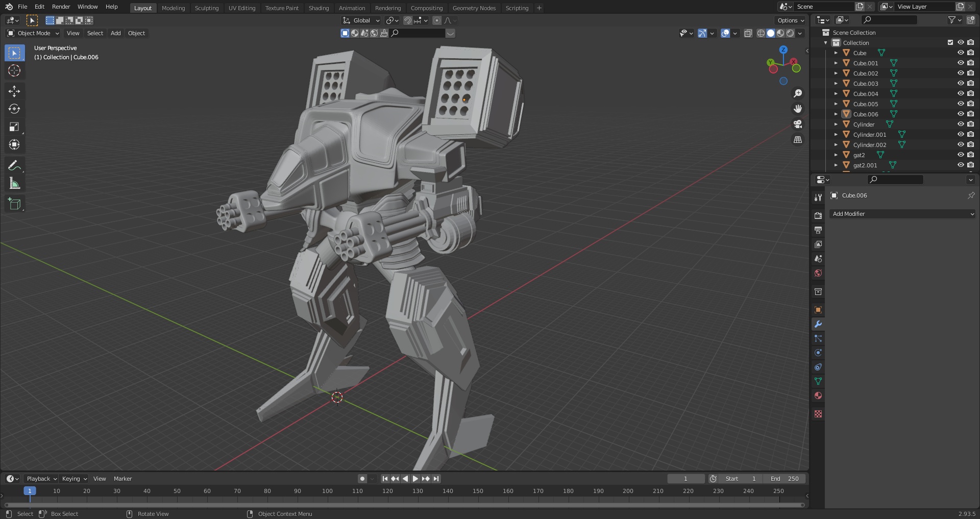The image size is (980, 519).
Task: Open Tool properties tab
Action: point(818,197)
